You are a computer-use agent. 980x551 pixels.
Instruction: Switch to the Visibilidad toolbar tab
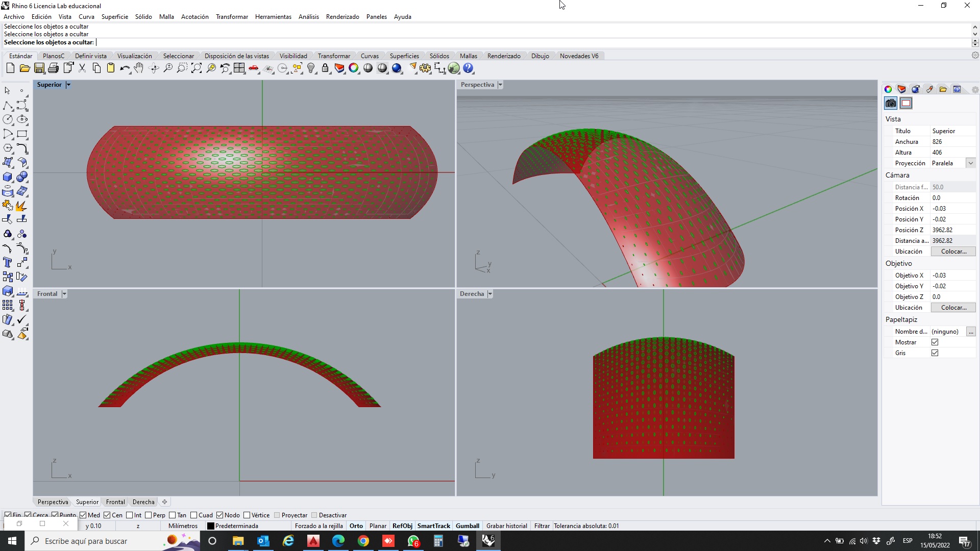tap(293, 56)
